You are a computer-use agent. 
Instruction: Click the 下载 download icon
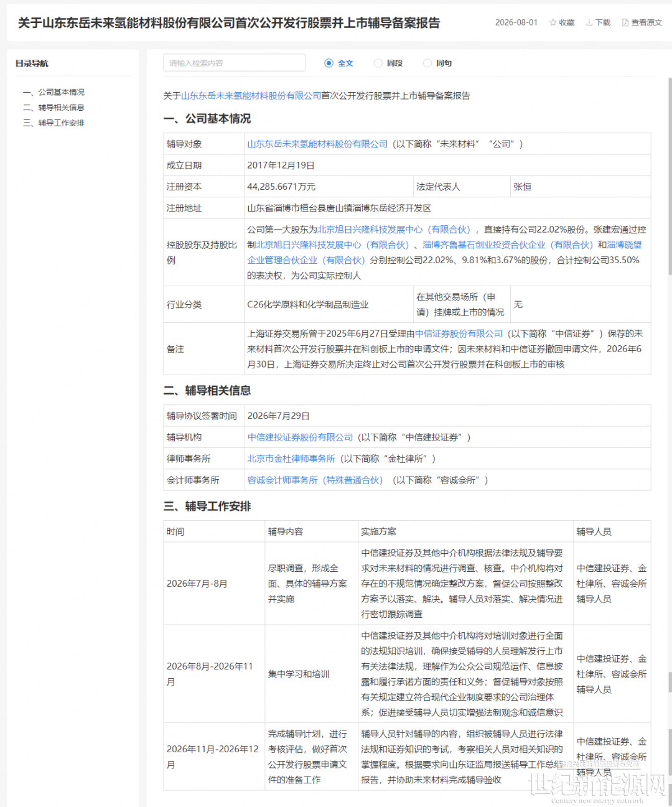(x=589, y=22)
